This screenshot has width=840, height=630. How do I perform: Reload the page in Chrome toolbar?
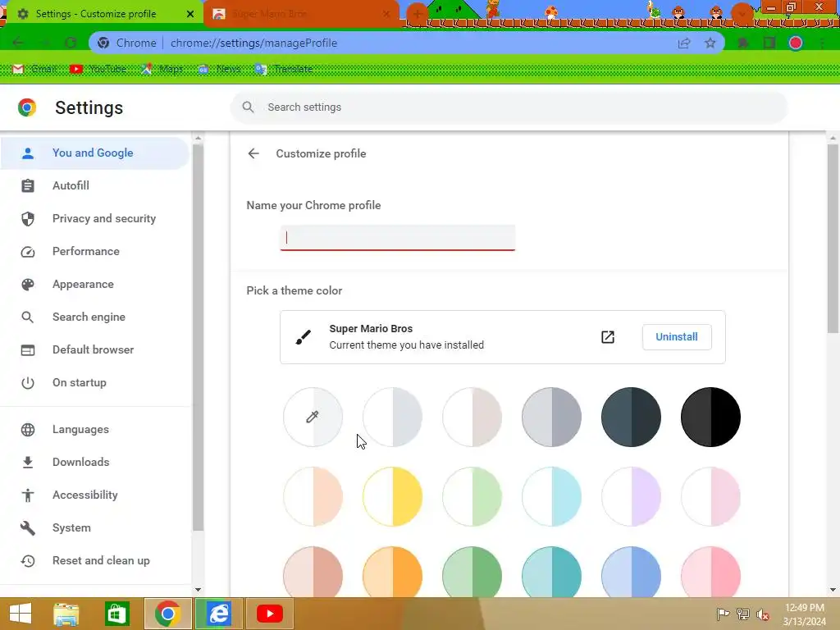(71, 43)
